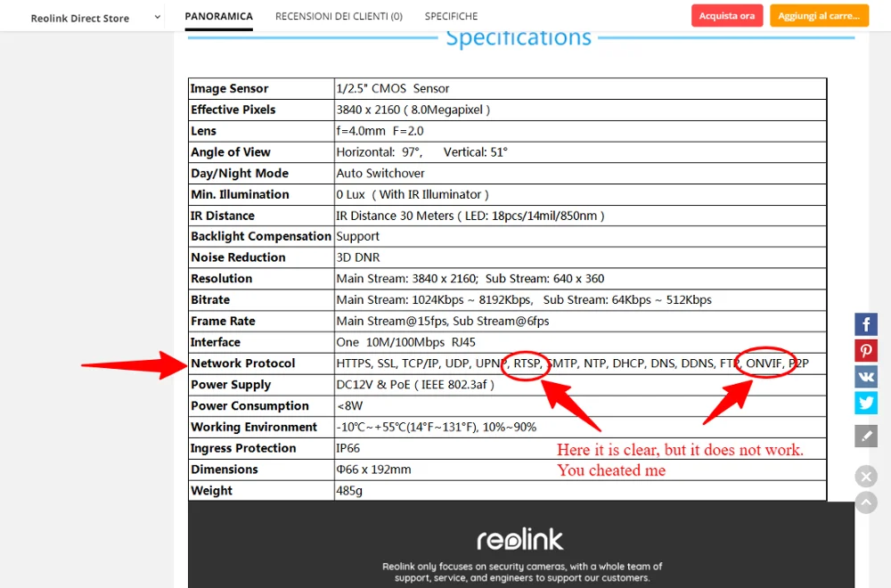The image size is (891, 588).
Task: Click the 'Φ66 x 192mm' dimensions value
Action: pos(373,470)
